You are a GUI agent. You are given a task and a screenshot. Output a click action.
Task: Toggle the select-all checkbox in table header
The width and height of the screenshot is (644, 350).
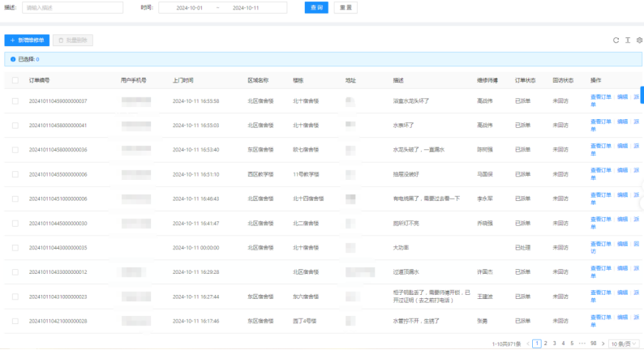(15, 80)
